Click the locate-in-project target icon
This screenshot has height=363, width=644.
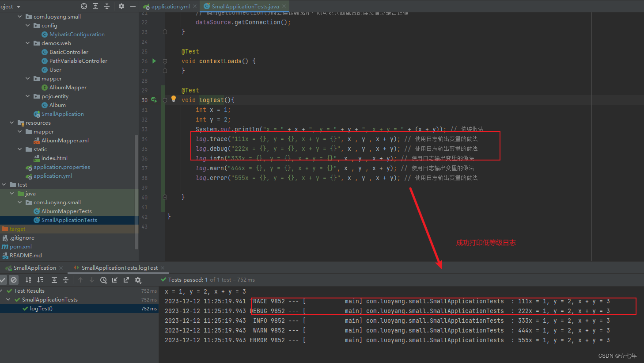[84, 6]
